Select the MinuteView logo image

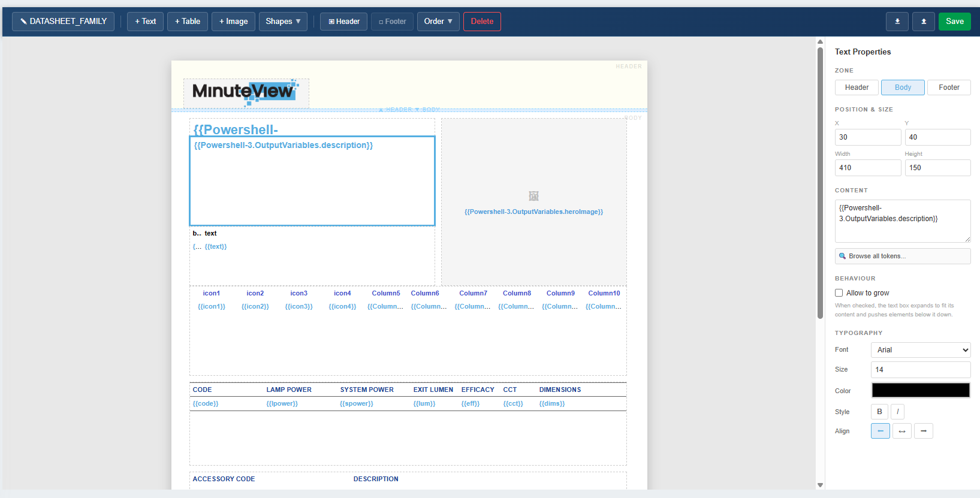tap(246, 93)
